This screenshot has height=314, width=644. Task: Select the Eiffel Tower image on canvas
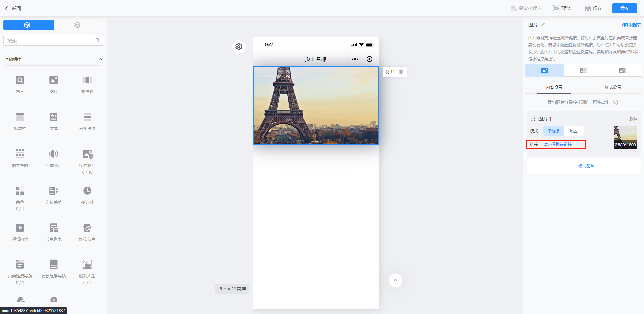pos(316,106)
